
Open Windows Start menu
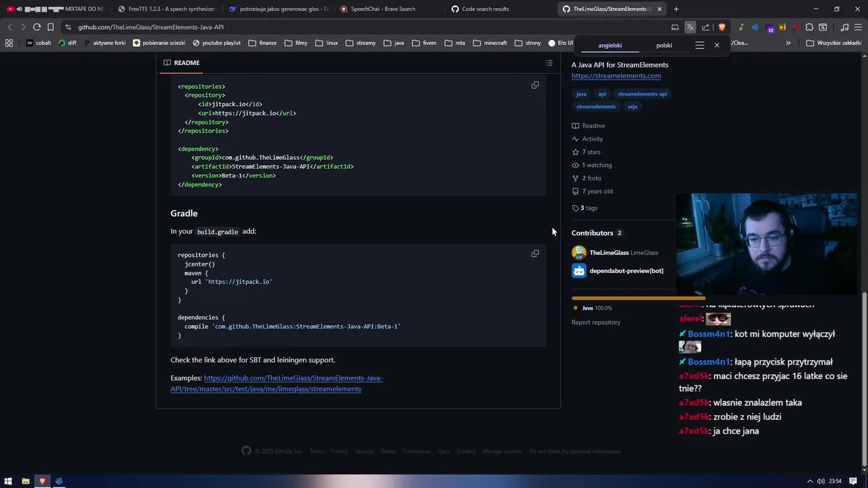click(x=9, y=481)
